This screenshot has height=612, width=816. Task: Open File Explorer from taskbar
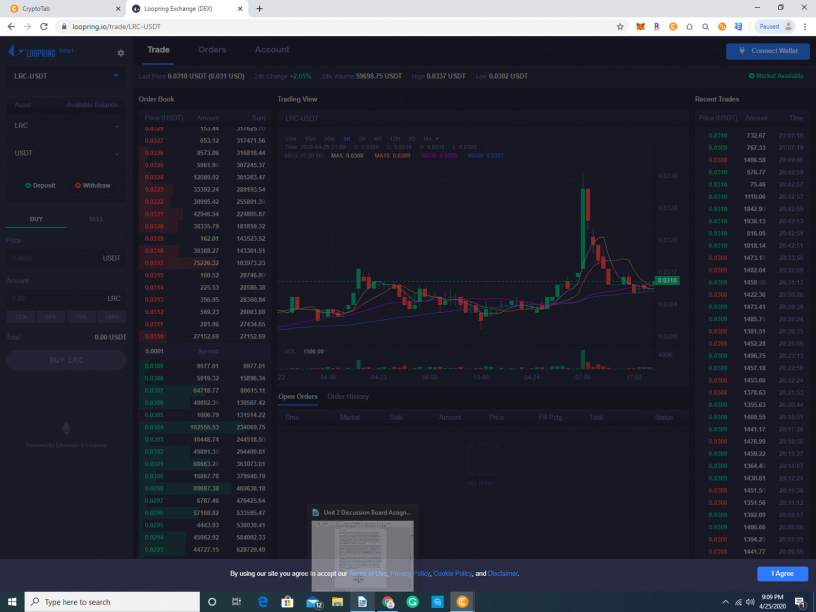(x=337, y=602)
